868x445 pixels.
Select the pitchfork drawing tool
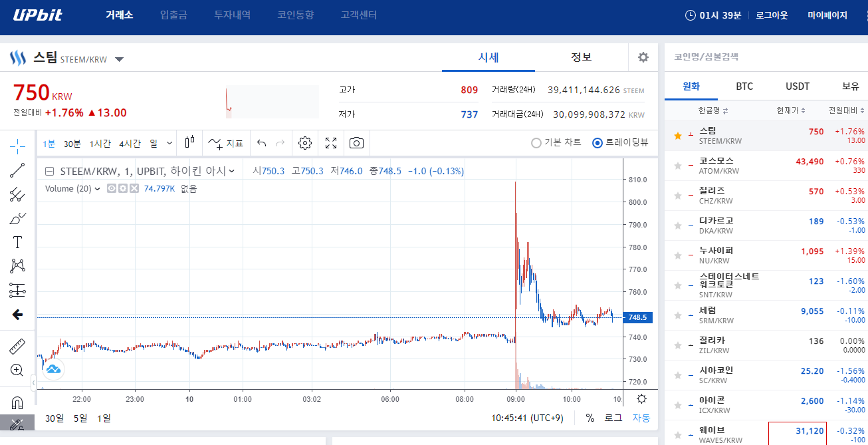coord(17,194)
